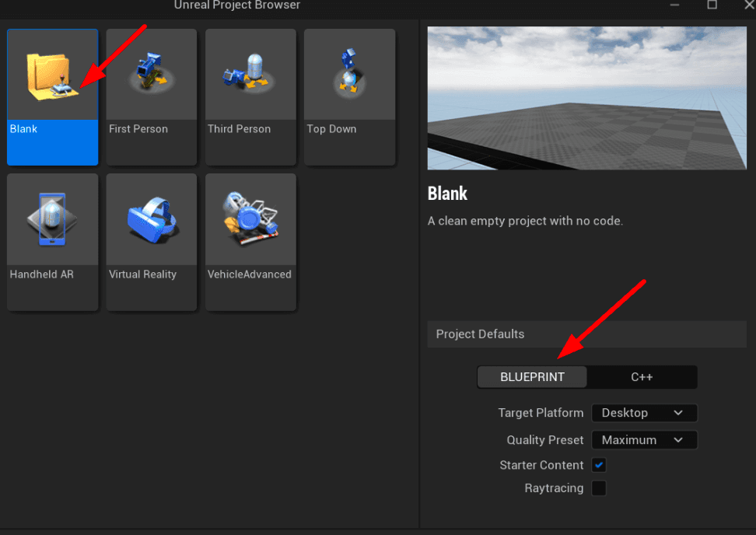Image resolution: width=756 pixels, height=535 pixels.
Task: Click the Project Defaults section header
Action: point(586,334)
